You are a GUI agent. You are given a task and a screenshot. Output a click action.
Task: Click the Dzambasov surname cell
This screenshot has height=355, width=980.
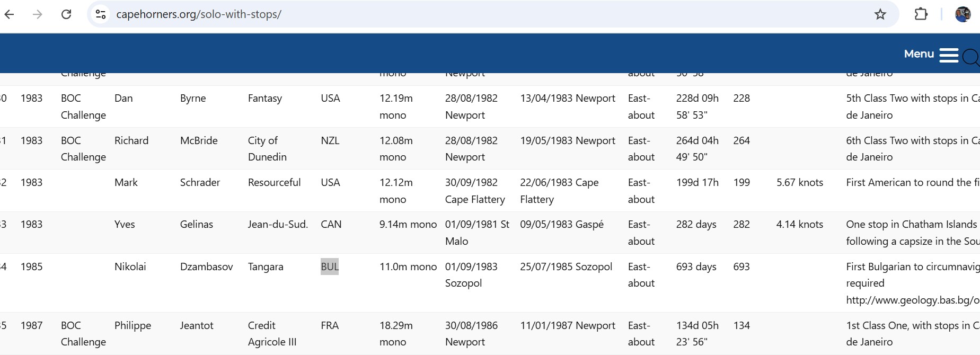[206, 267]
